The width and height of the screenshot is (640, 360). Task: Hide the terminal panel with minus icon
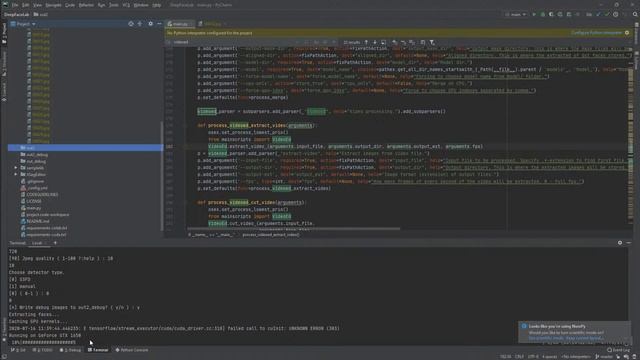pyautogui.click(x=629, y=243)
